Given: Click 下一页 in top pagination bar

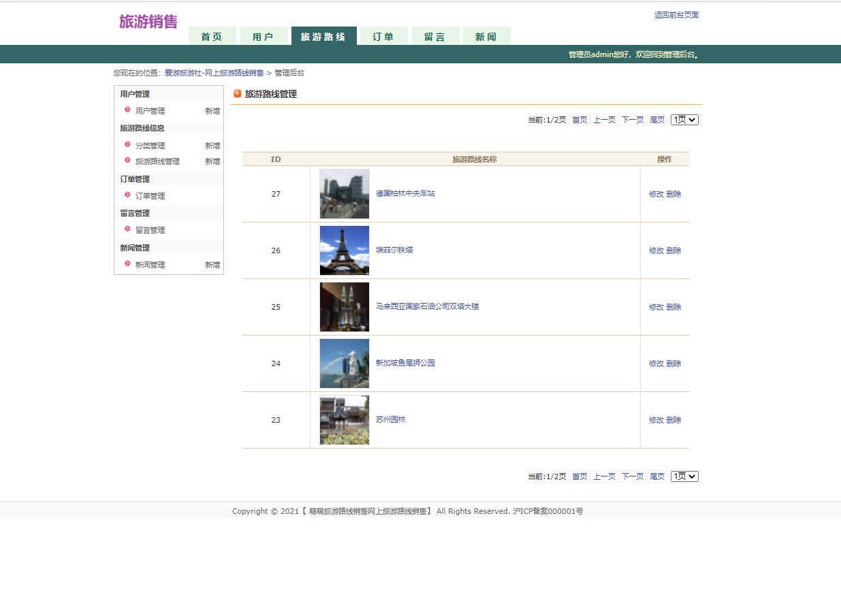Looking at the screenshot, I should tap(632, 119).
